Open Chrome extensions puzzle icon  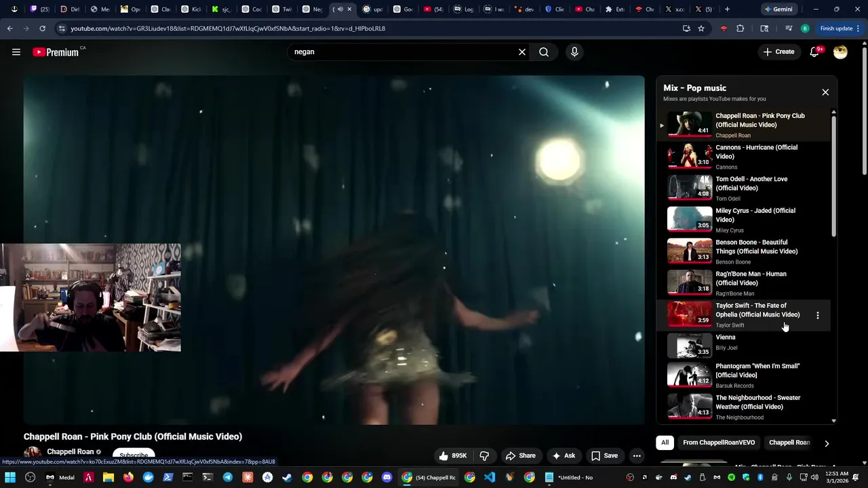(740, 28)
